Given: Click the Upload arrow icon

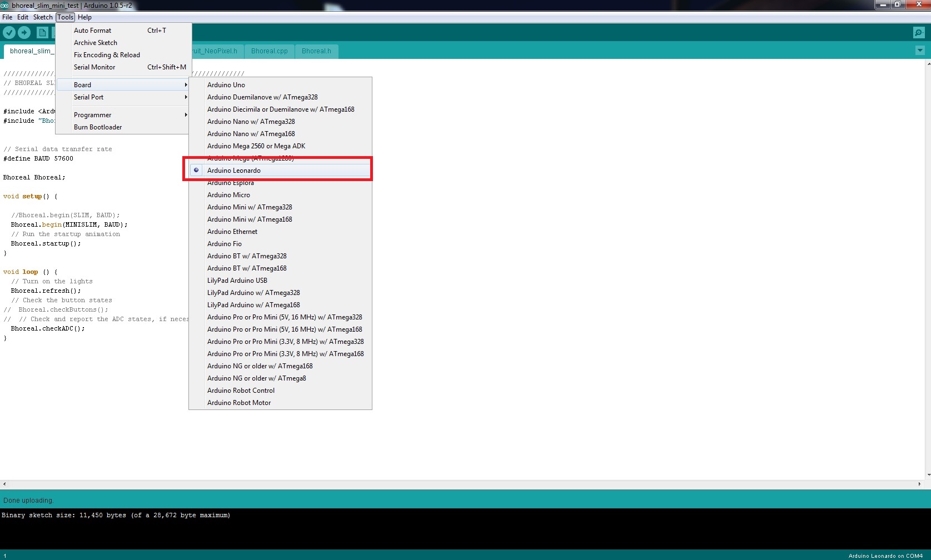Looking at the screenshot, I should [x=24, y=33].
